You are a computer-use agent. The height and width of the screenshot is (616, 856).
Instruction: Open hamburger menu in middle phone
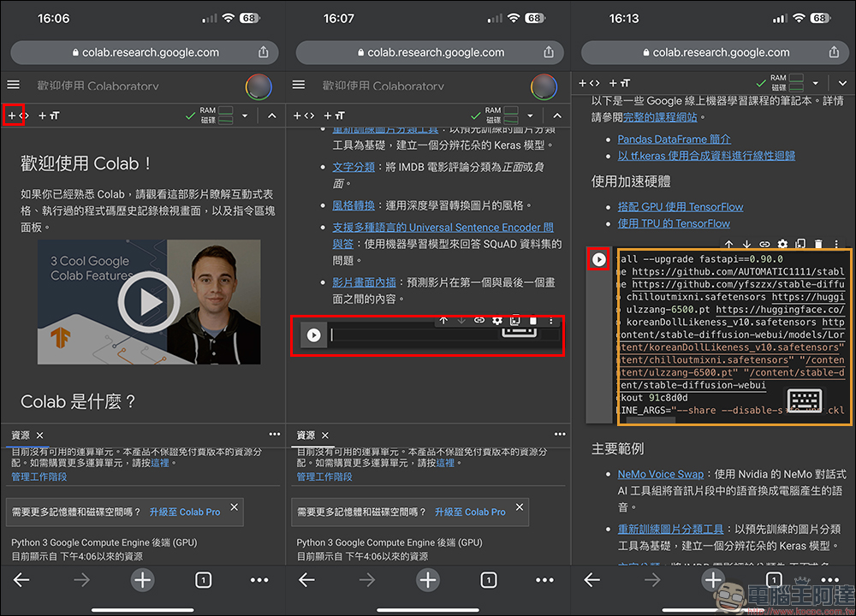[x=299, y=85]
